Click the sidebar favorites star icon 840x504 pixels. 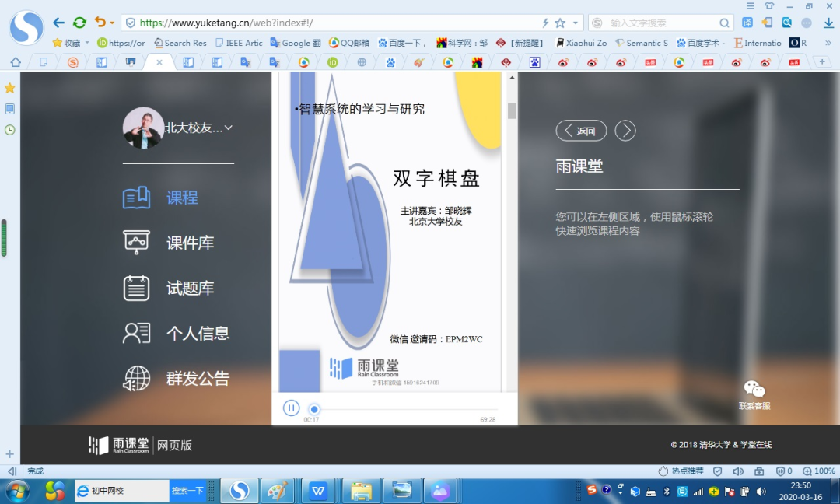(x=9, y=88)
